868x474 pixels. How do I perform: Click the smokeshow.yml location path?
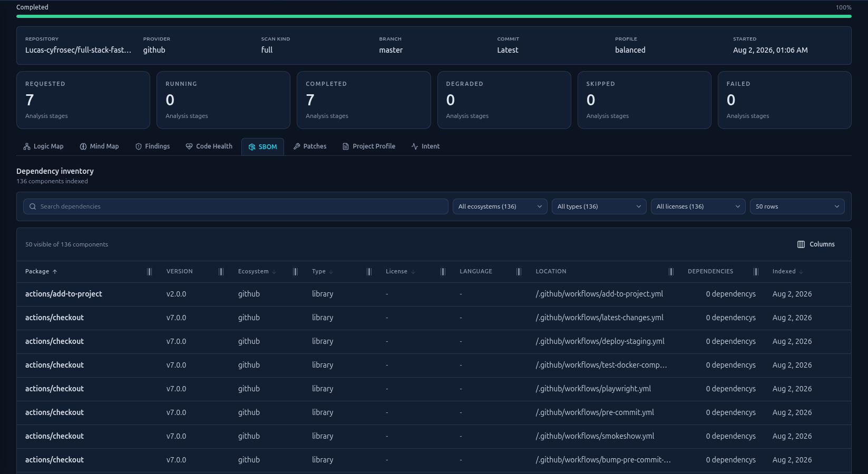pyautogui.click(x=595, y=436)
